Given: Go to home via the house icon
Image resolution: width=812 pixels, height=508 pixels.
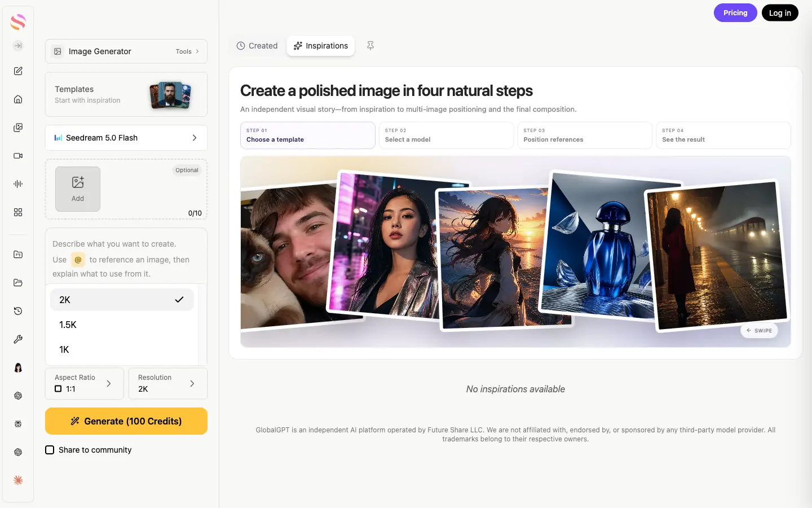Looking at the screenshot, I should (x=18, y=99).
